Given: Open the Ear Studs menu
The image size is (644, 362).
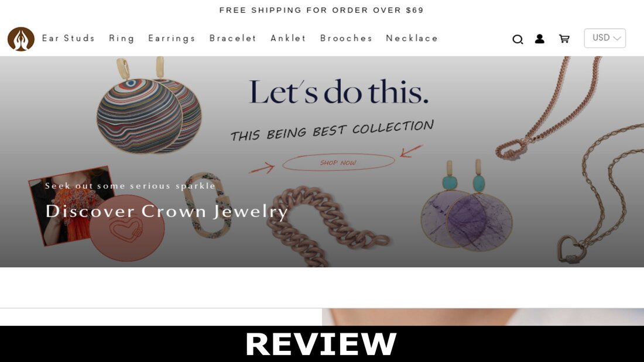Looking at the screenshot, I should [x=68, y=38].
